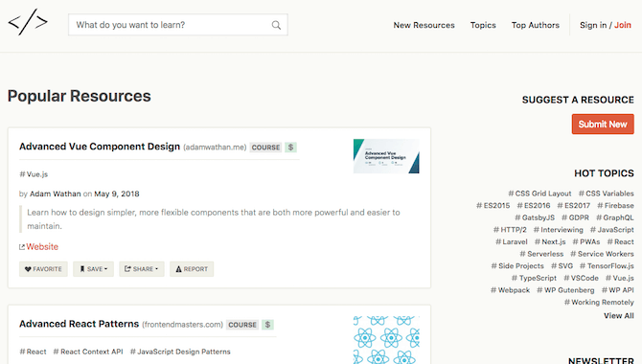Open hot topic #Webpack
Image resolution: width=642 pixels, height=364 pixels.
tap(510, 290)
